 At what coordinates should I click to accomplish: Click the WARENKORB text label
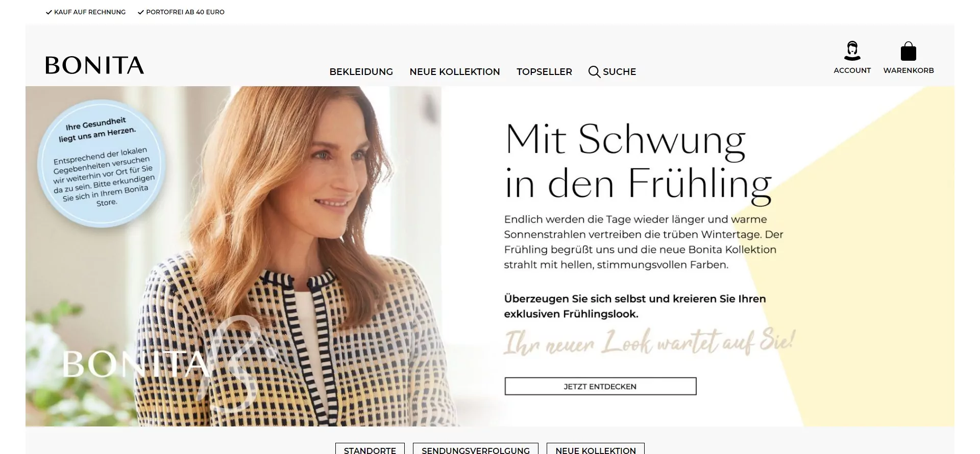(909, 70)
